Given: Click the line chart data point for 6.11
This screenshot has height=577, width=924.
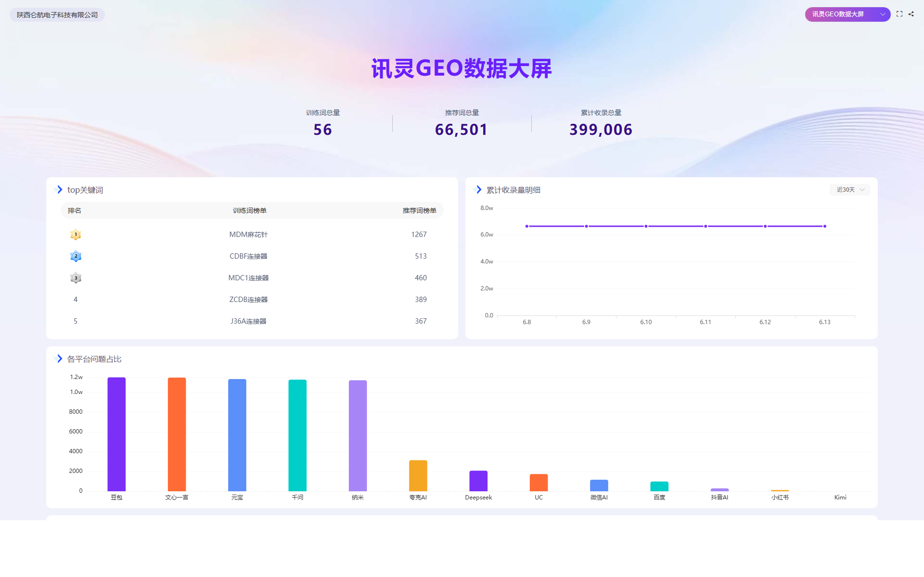Looking at the screenshot, I should coord(706,226).
